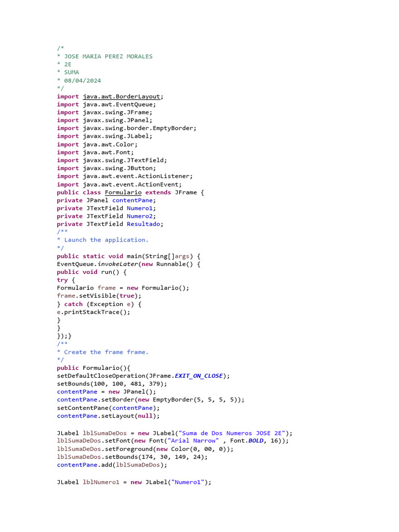399x532 pixels.
Task: Click the closing line '});}'
Action: pyautogui.click(x=64, y=336)
